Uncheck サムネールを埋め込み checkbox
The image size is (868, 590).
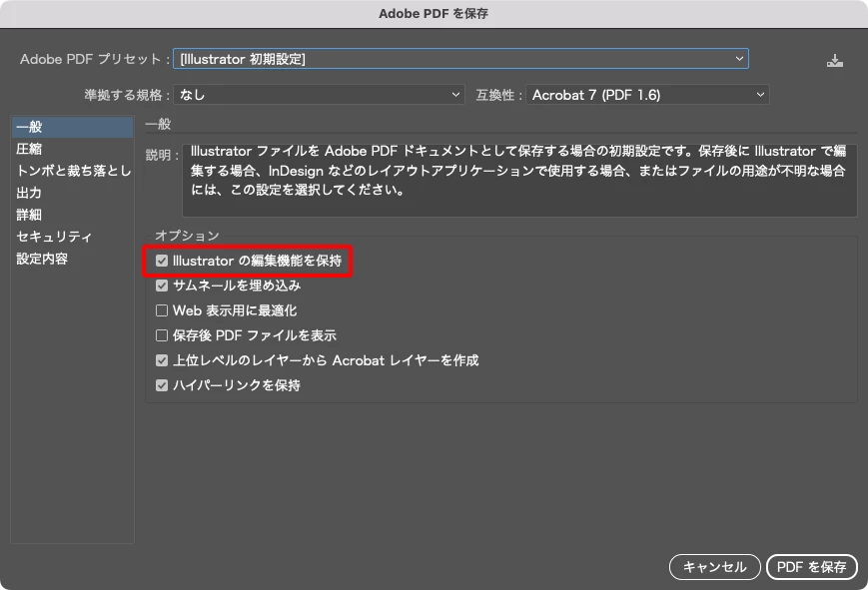pyautogui.click(x=162, y=286)
